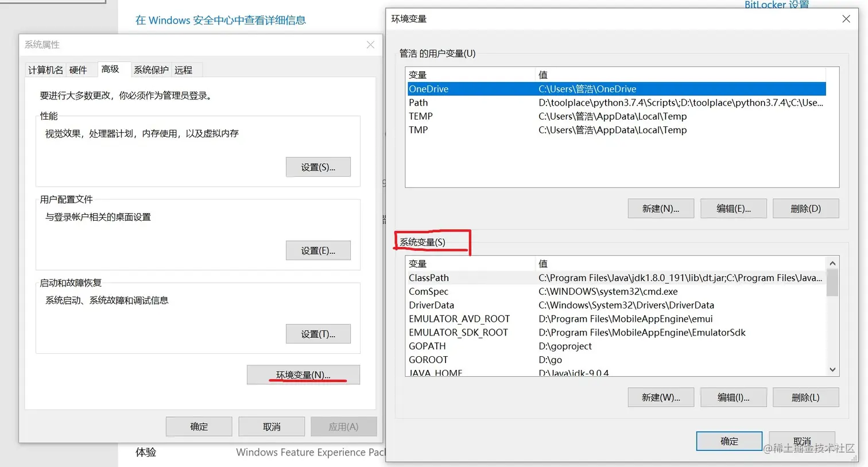
Task: Click 删除(D) to remove a user variable
Action: pos(805,208)
